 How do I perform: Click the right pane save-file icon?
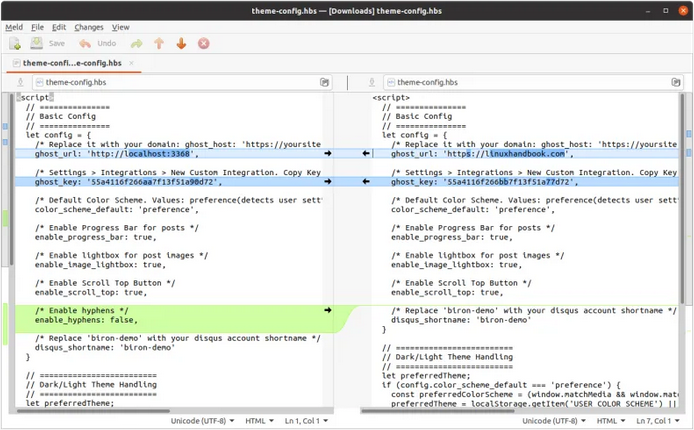pyautogui.click(x=372, y=82)
